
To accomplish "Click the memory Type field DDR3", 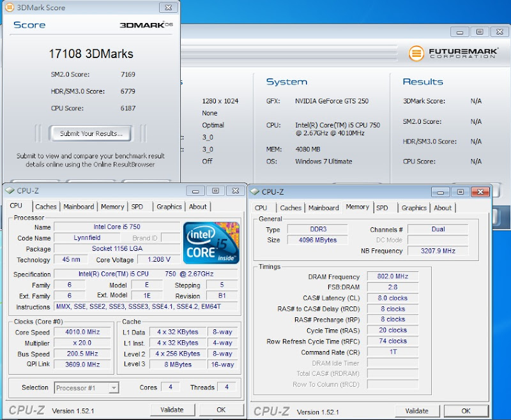I will (317, 229).
